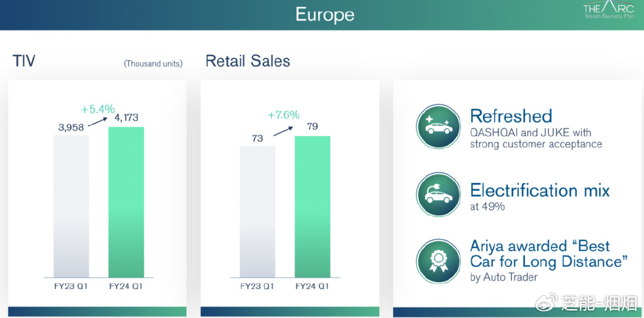The height and width of the screenshot is (318, 644).
Task: Click the +5.4% growth label
Action: tap(99, 108)
